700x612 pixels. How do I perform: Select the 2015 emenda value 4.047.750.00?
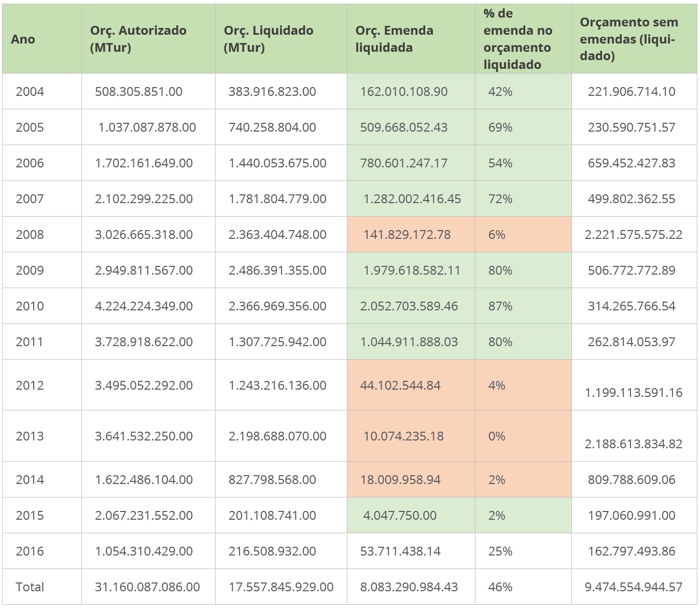coord(399,516)
